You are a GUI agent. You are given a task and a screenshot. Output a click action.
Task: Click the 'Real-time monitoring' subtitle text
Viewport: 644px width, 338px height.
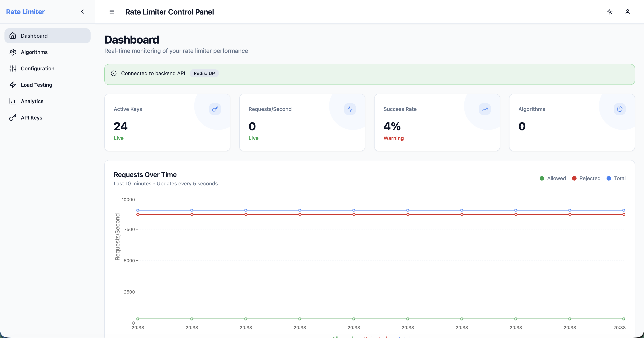tap(176, 51)
